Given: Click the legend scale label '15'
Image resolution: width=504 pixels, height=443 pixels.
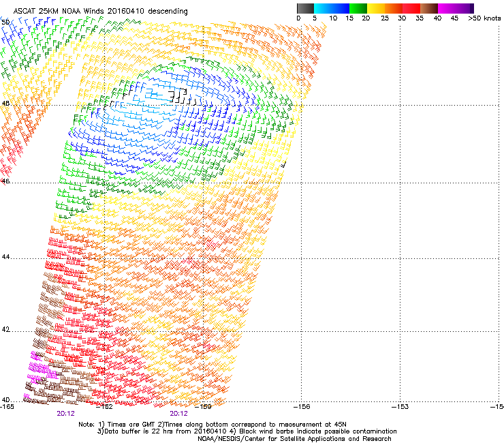Looking at the screenshot, I should coord(349,18).
